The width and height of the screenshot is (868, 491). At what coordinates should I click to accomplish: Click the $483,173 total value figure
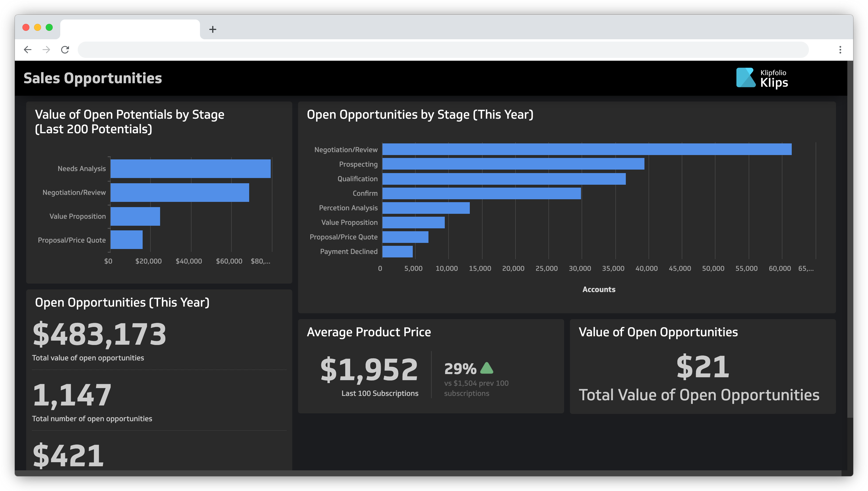coord(100,334)
